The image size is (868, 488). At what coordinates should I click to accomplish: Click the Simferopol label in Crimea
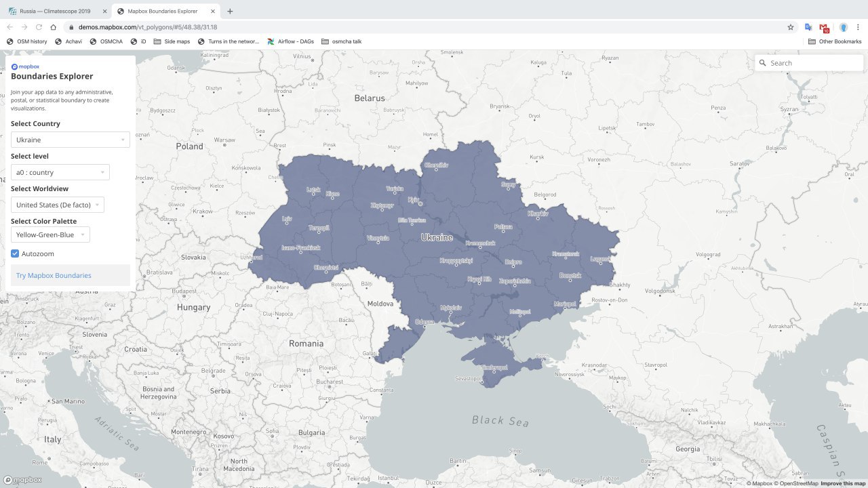(x=494, y=367)
